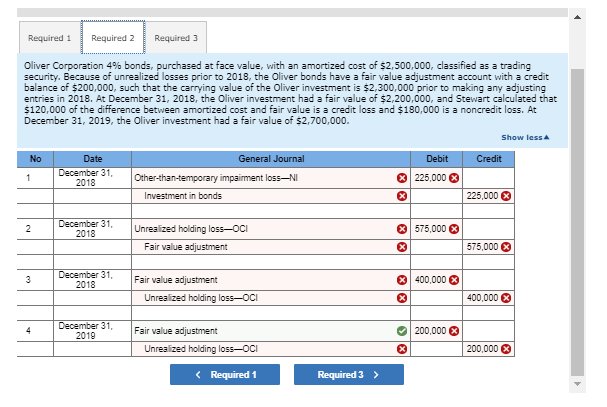Click red X icon beside Unrealized holding loss—OCI in entry 2
This screenshot has height=407, width=607.
tap(402, 229)
